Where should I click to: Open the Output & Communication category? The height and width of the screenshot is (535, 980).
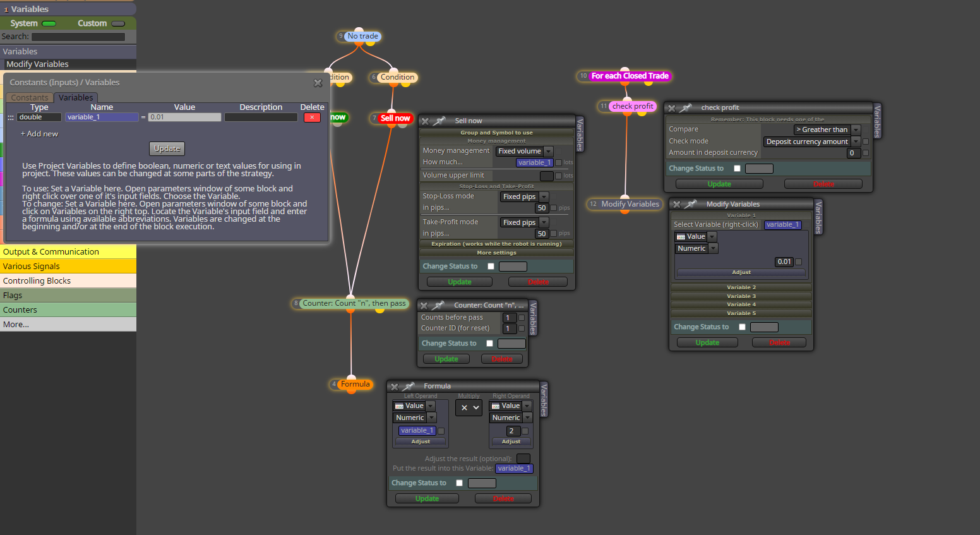[x=68, y=252]
